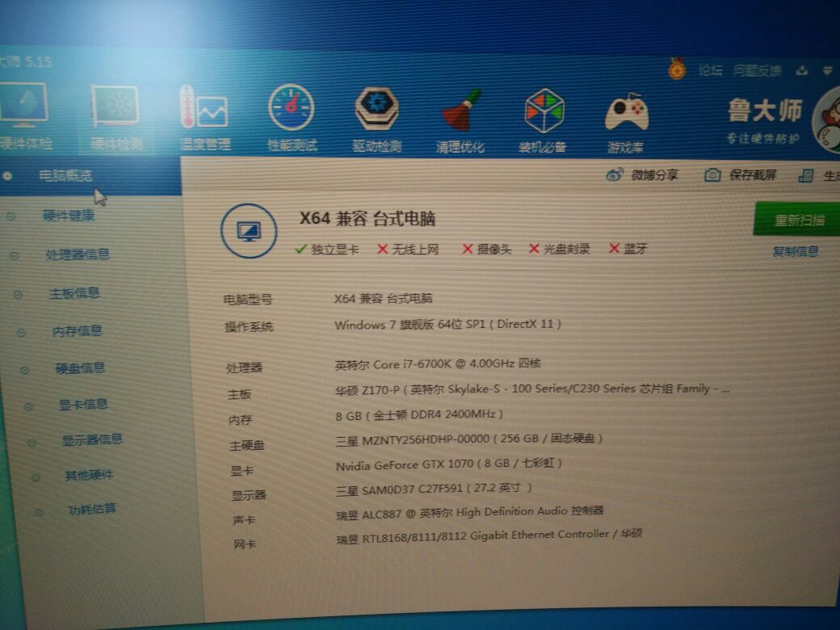840x630 pixels.
Task: Click the 'X64 兼容 台式电脑' heading
Action: point(367,219)
